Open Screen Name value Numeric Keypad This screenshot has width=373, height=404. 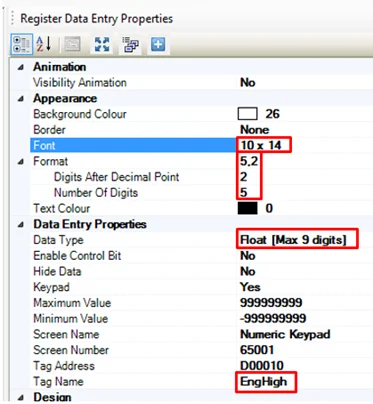click(x=285, y=334)
